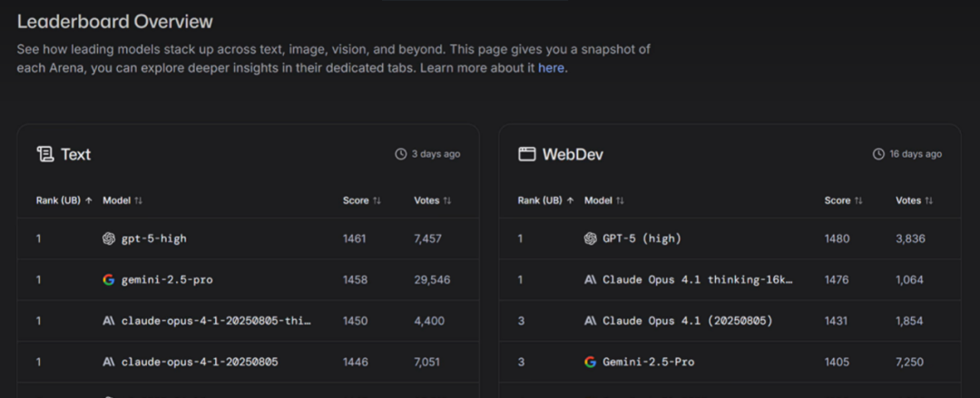Click Anthropic logo beside claude-opus-4-1-20250805-thi…

coord(109,321)
